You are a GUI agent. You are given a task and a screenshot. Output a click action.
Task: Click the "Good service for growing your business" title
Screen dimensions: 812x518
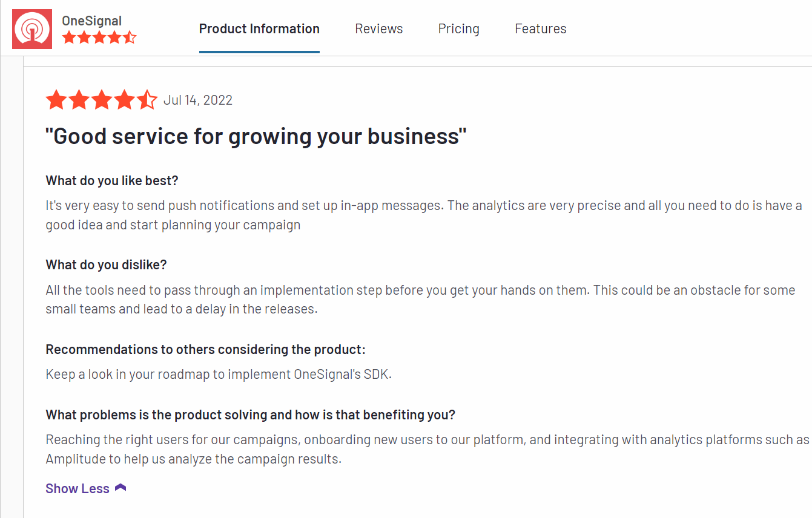point(256,136)
